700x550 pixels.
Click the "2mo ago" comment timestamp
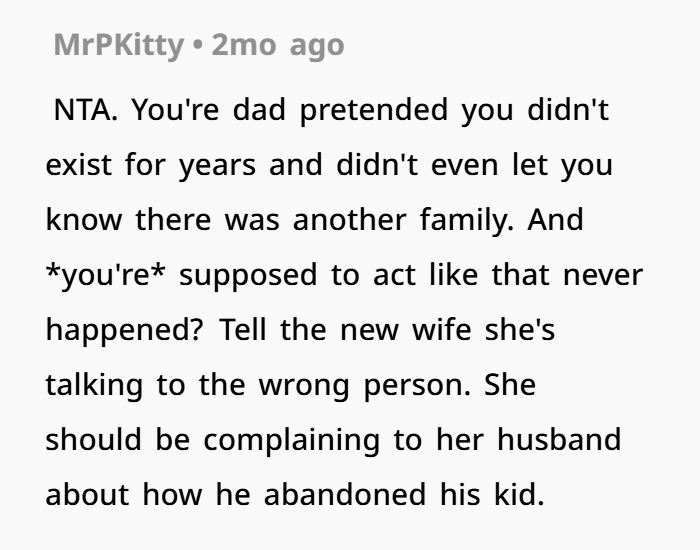[x=278, y=45]
